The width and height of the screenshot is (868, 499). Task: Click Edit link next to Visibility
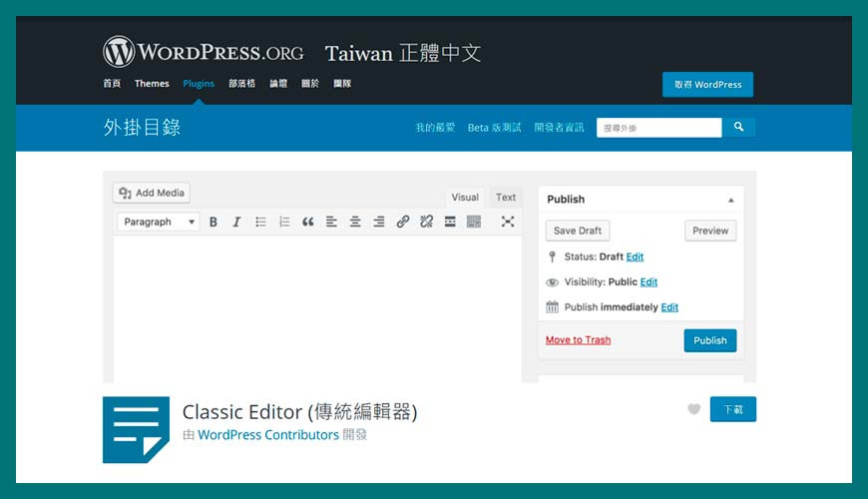click(649, 281)
